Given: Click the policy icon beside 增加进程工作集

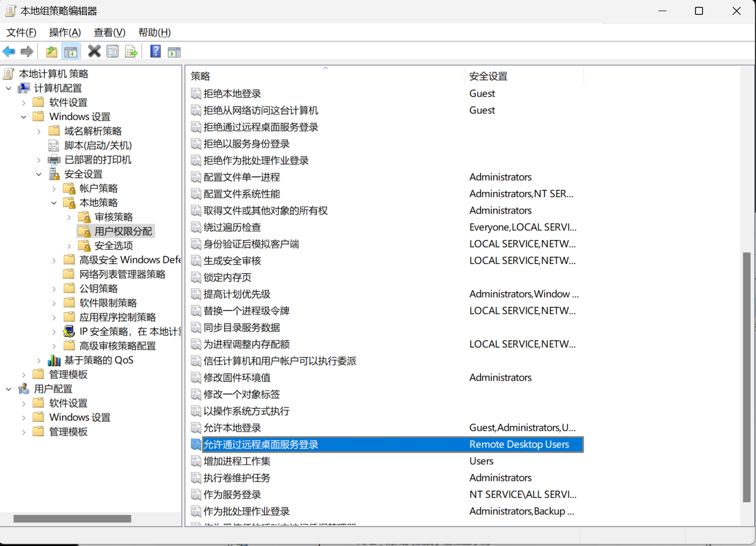Looking at the screenshot, I should [x=196, y=461].
